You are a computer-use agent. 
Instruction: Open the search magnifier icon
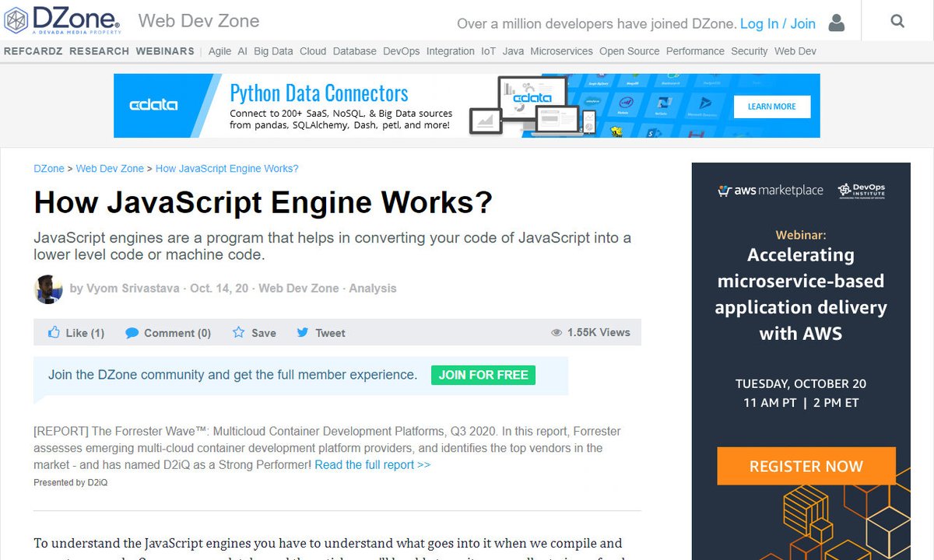click(x=897, y=21)
